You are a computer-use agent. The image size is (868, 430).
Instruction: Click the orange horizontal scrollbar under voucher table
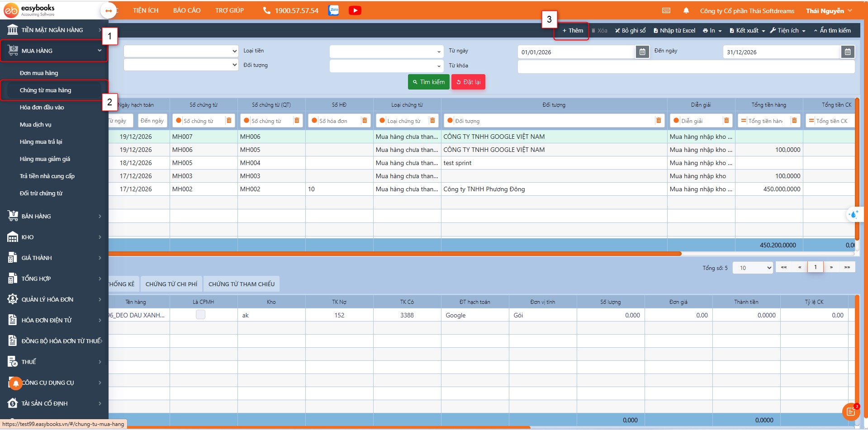[x=394, y=254]
